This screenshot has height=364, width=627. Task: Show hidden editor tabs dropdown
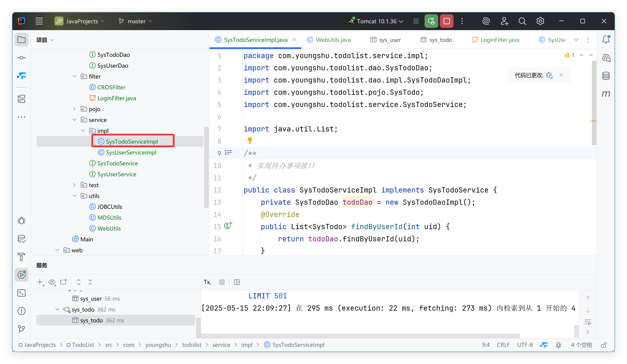tap(576, 40)
